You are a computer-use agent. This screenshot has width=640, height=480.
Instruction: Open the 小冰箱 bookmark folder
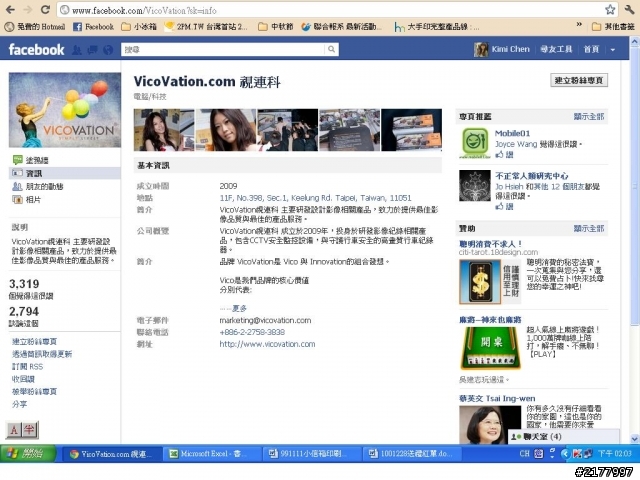tap(139, 27)
